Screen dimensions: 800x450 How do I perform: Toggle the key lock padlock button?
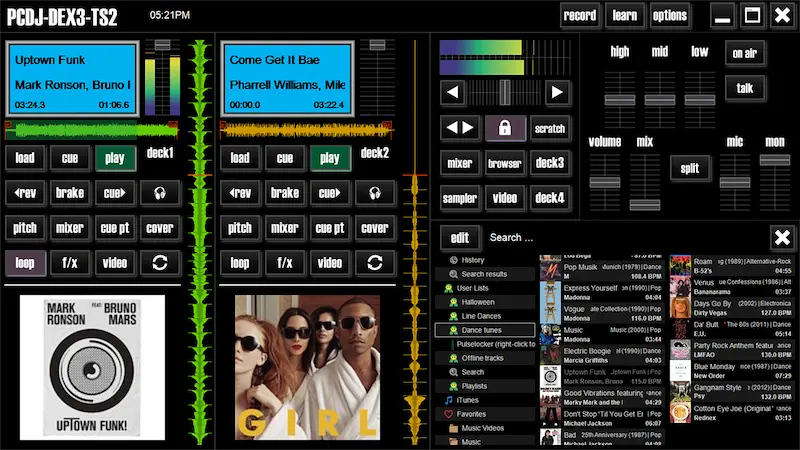tap(505, 128)
